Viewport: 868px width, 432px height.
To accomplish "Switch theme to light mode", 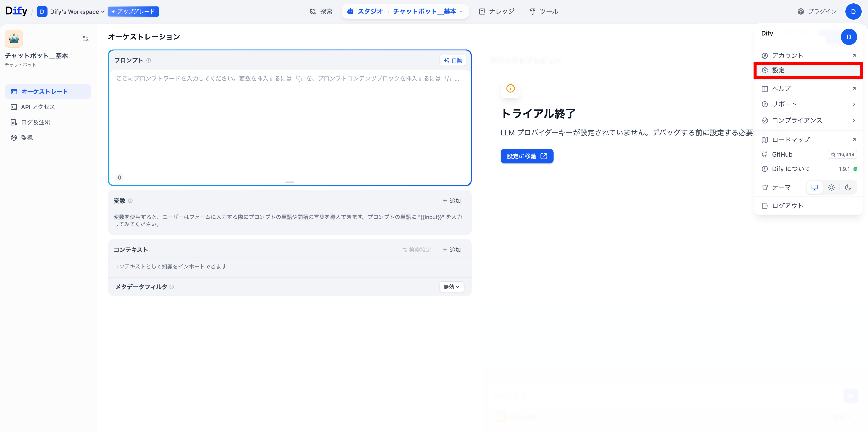I will tap(831, 187).
